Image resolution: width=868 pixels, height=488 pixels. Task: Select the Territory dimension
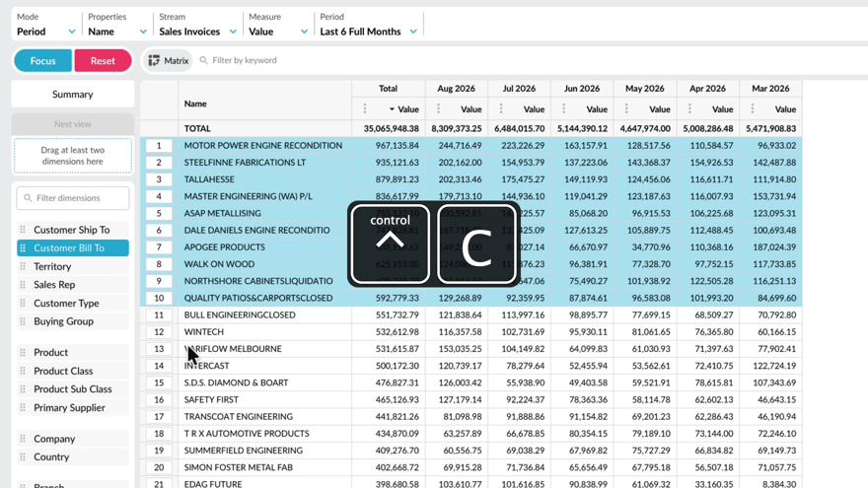(73, 266)
